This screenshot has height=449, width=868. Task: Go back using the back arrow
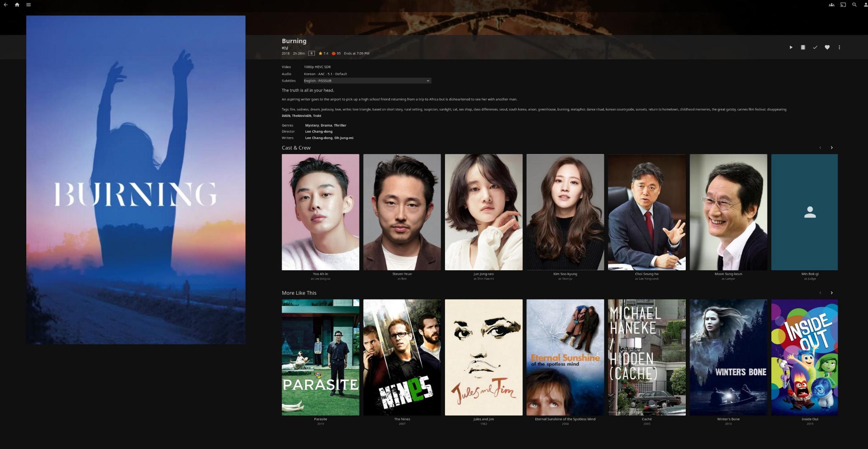6,5
